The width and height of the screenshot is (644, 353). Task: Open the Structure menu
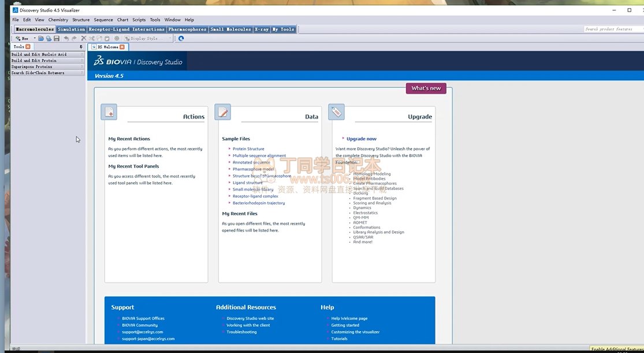click(81, 20)
